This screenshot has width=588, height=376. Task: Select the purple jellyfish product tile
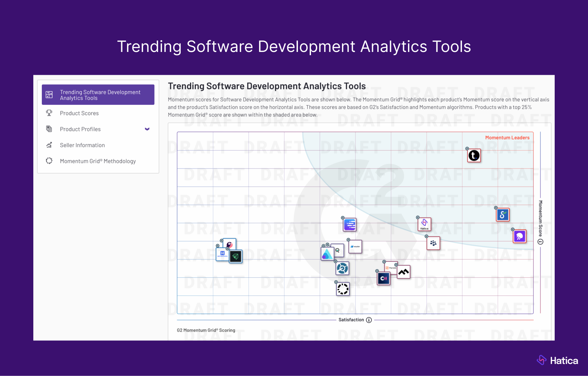pyautogui.click(x=520, y=236)
